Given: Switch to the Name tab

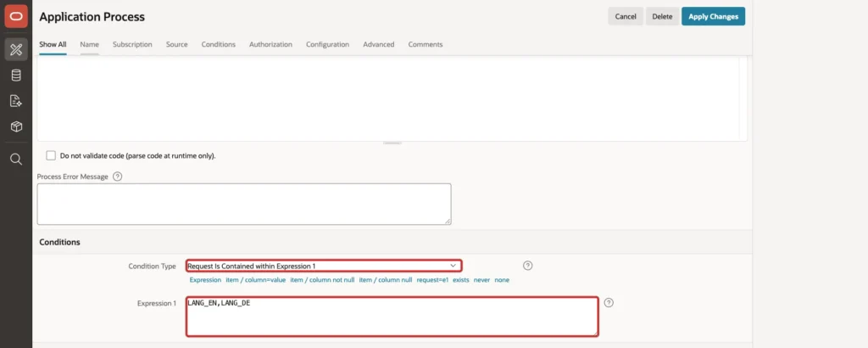Looking at the screenshot, I should 89,44.
